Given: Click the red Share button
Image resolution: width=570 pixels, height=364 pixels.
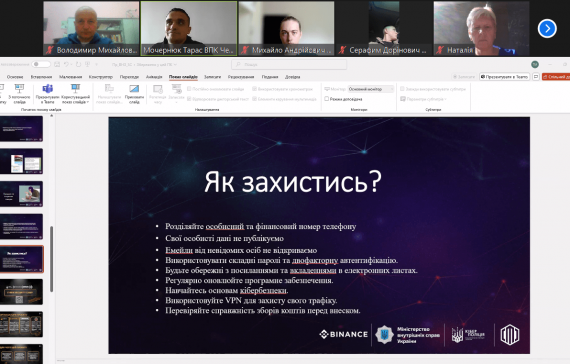Looking at the screenshot, I should (x=556, y=77).
